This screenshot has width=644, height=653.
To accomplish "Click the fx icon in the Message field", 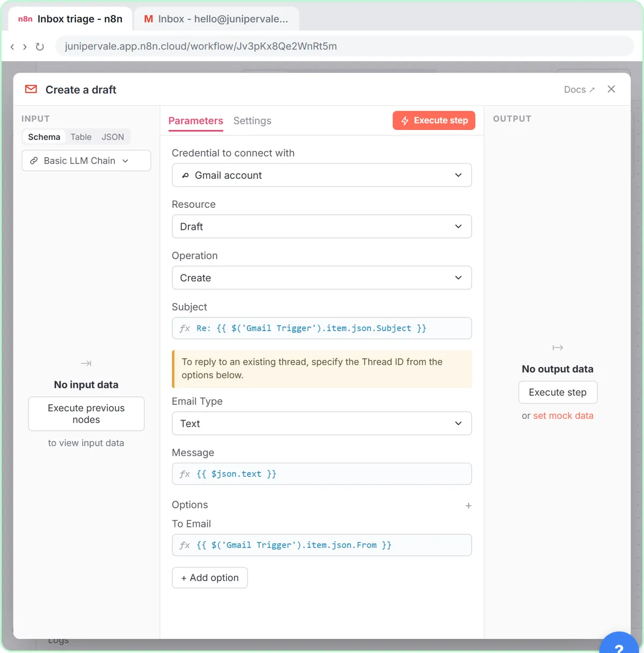I will [x=185, y=474].
